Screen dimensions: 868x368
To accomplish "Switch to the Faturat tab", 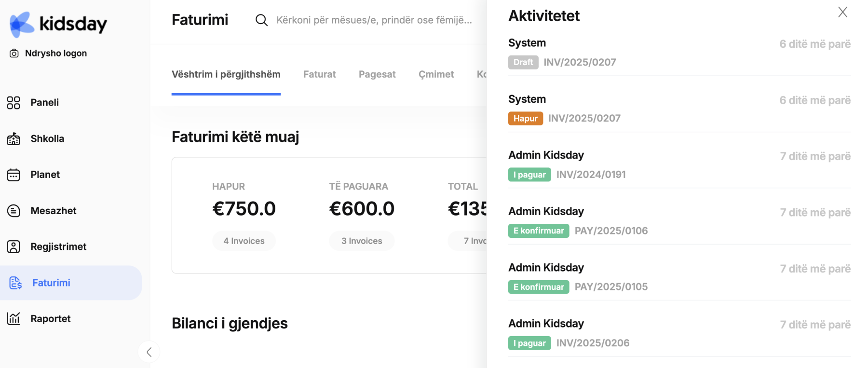I will [x=319, y=74].
